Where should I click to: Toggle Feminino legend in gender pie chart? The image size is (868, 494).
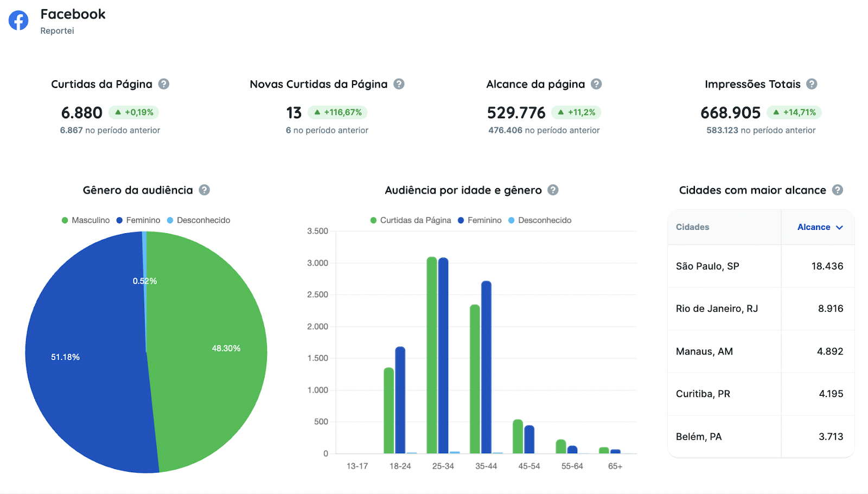pos(138,220)
